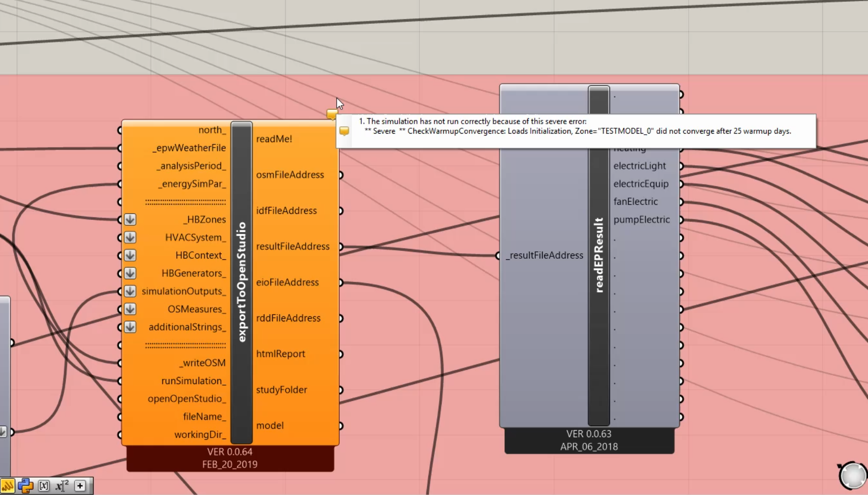Click the scribble sketch icon in bottom toolbar
This screenshot has height=495, width=868.
[x=8, y=486]
